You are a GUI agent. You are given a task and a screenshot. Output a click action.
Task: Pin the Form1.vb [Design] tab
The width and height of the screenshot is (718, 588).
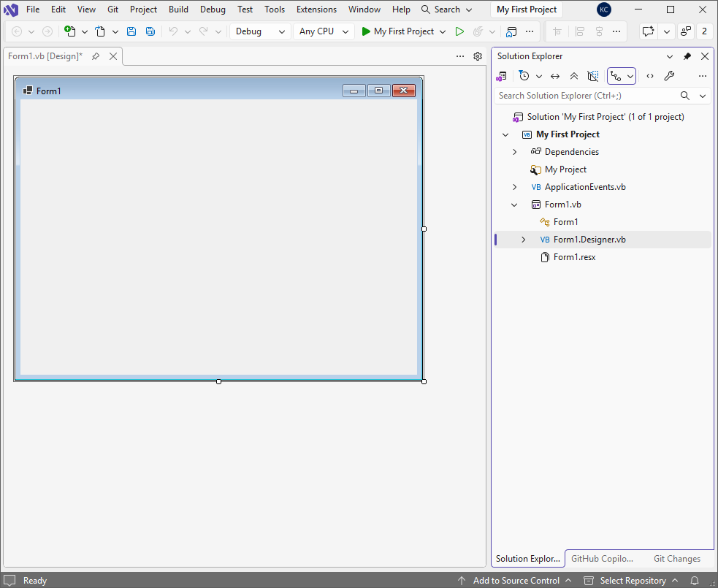(96, 56)
